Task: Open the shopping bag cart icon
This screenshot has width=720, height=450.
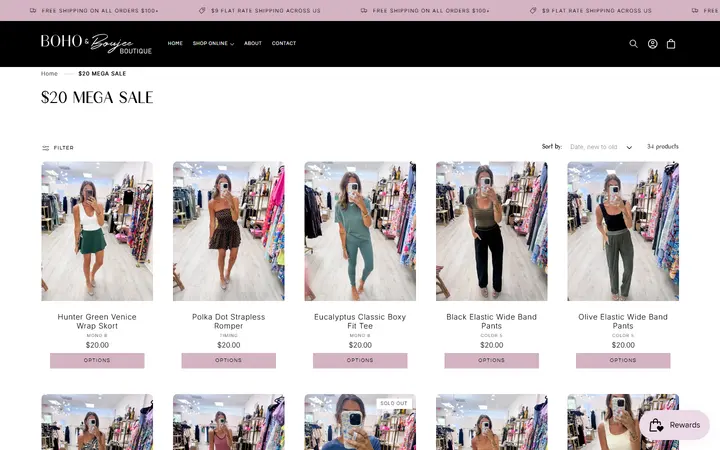Action: point(671,44)
